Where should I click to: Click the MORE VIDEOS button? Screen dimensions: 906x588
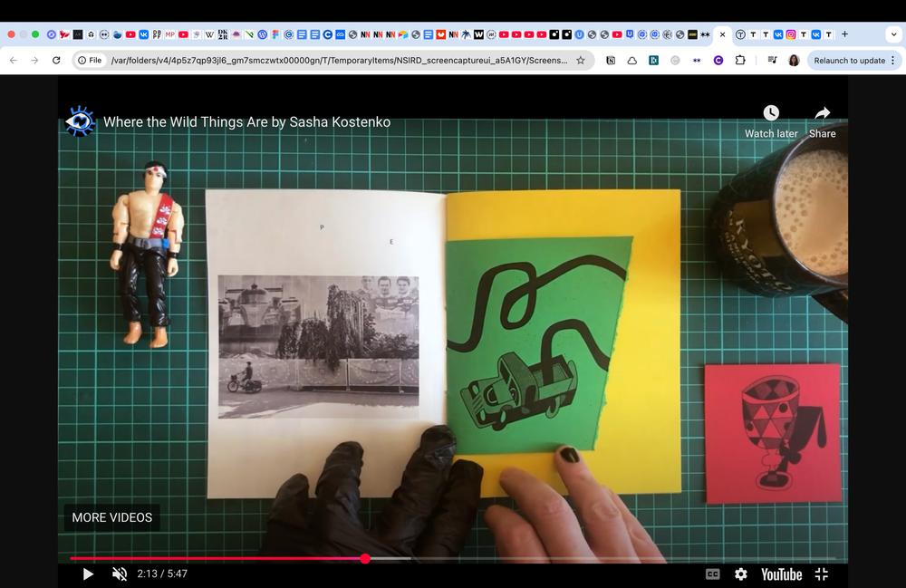click(x=112, y=517)
